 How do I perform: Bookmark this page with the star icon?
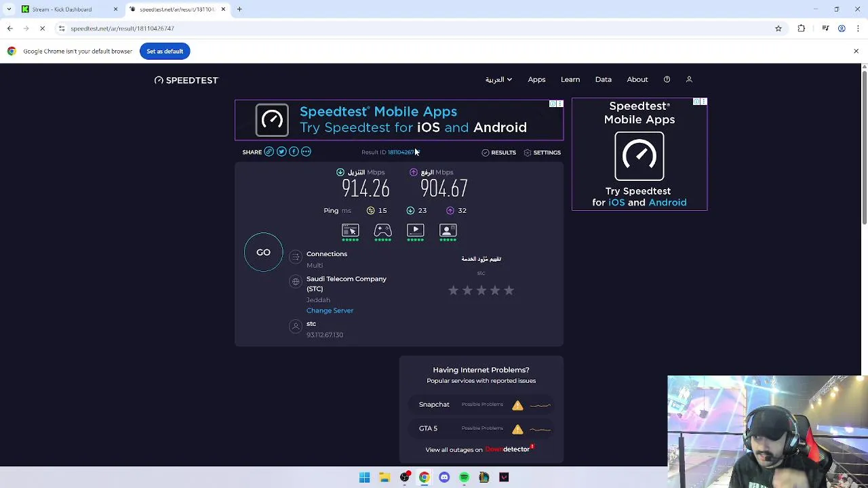pos(778,28)
